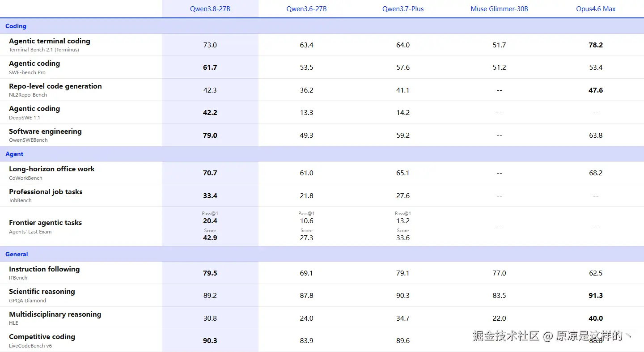644x352 pixels.
Task: Select the Muse Glimmer-30B column header
Action: tap(500, 9)
